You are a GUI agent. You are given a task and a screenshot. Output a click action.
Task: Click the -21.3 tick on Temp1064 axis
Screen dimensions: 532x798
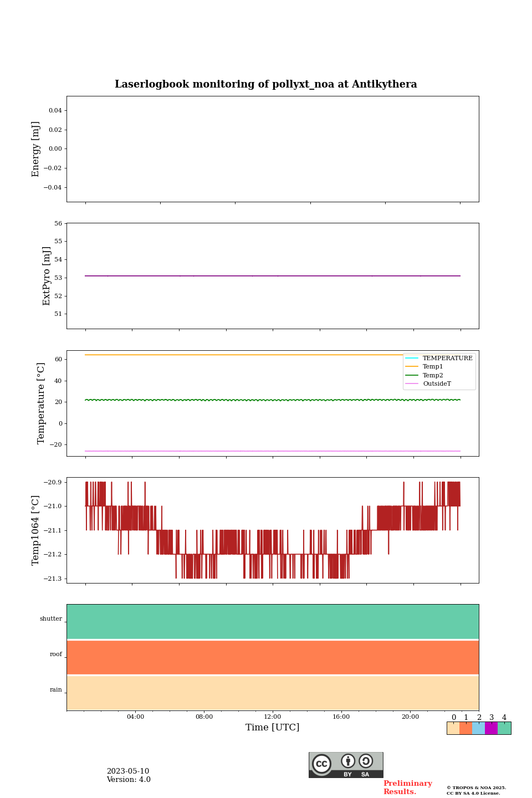click(53, 579)
